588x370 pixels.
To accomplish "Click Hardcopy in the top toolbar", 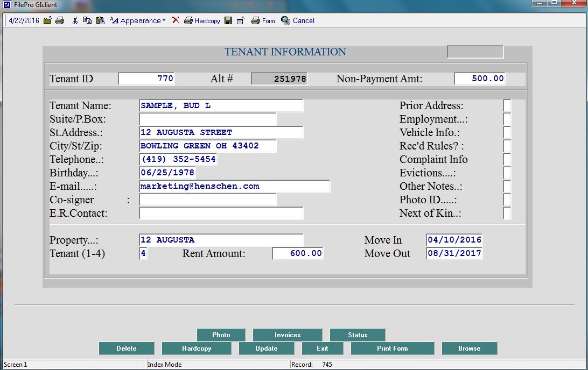I will (202, 20).
